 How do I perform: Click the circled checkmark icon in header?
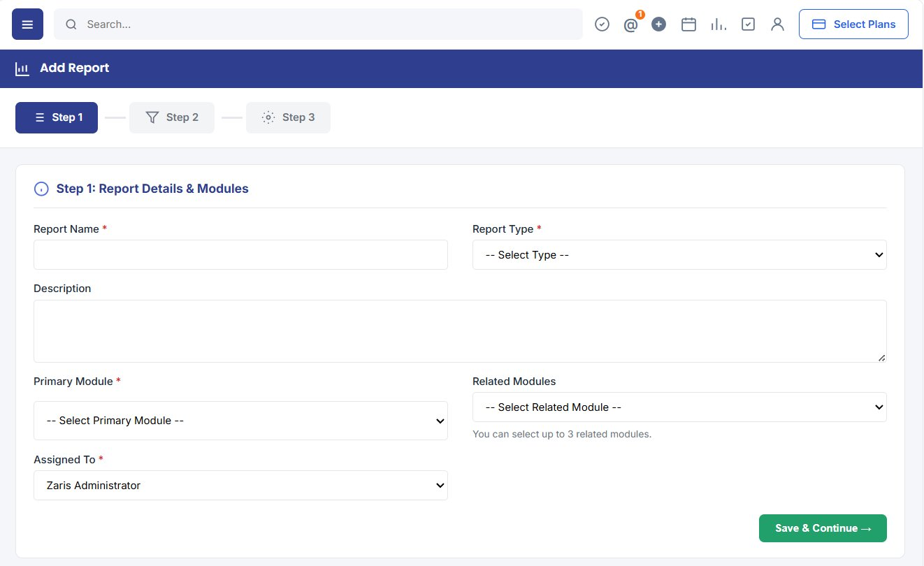pos(602,24)
